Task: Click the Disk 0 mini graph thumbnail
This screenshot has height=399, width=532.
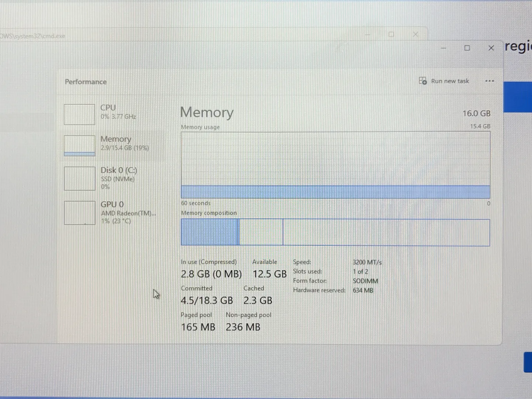Action: point(79,178)
